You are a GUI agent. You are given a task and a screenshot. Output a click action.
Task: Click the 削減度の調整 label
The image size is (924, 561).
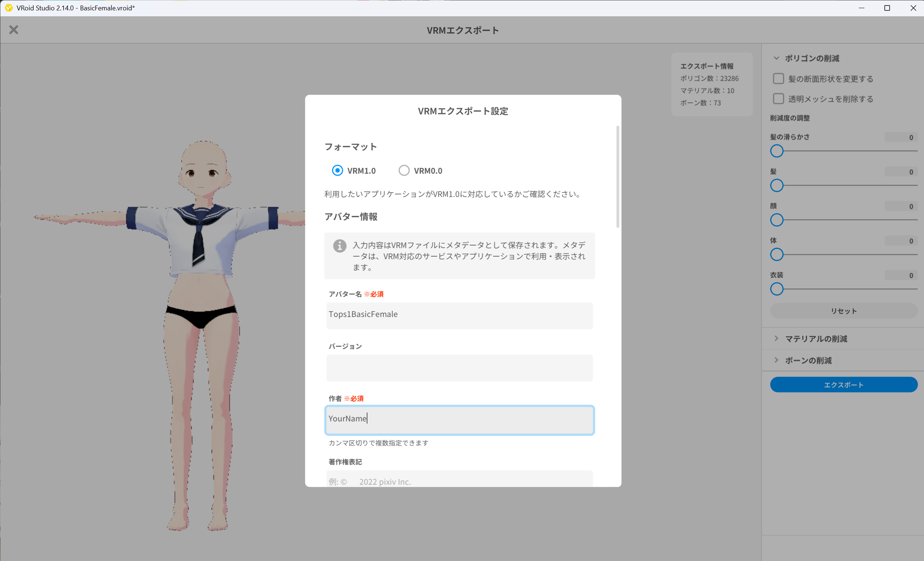(790, 118)
